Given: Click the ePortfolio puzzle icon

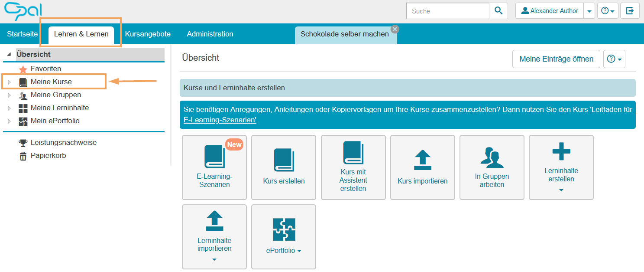Looking at the screenshot, I should point(284,229).
